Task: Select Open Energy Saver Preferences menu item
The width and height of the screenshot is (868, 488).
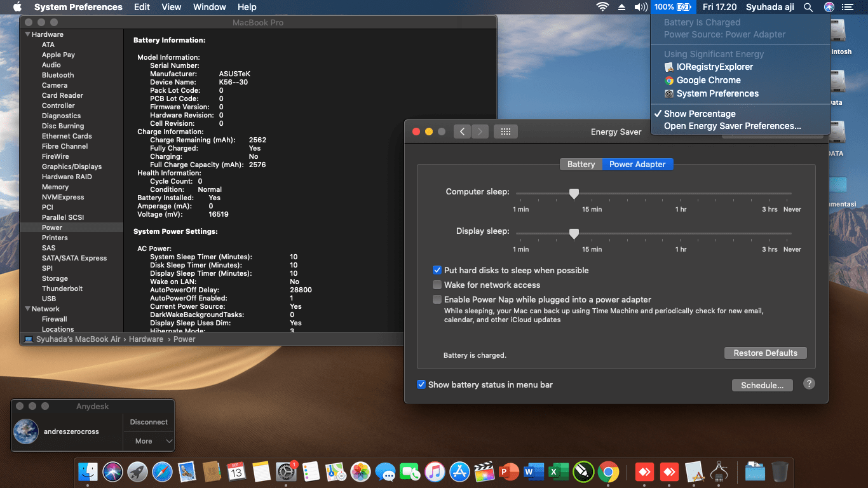Action: (732, 126)
